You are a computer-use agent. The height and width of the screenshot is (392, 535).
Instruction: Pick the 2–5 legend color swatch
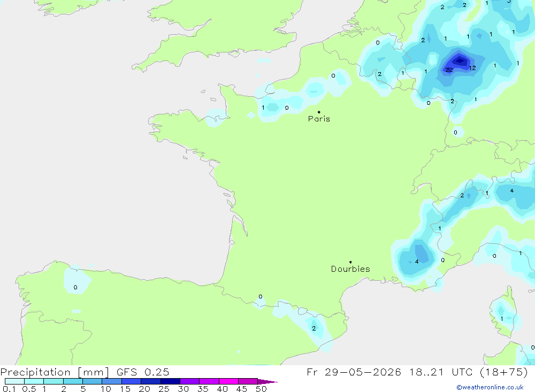(73, 381)
